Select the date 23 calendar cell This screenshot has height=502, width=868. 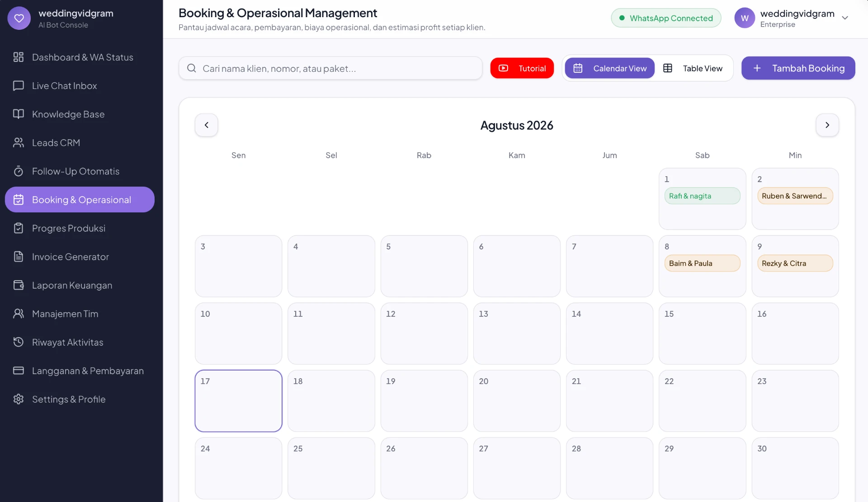795,400
